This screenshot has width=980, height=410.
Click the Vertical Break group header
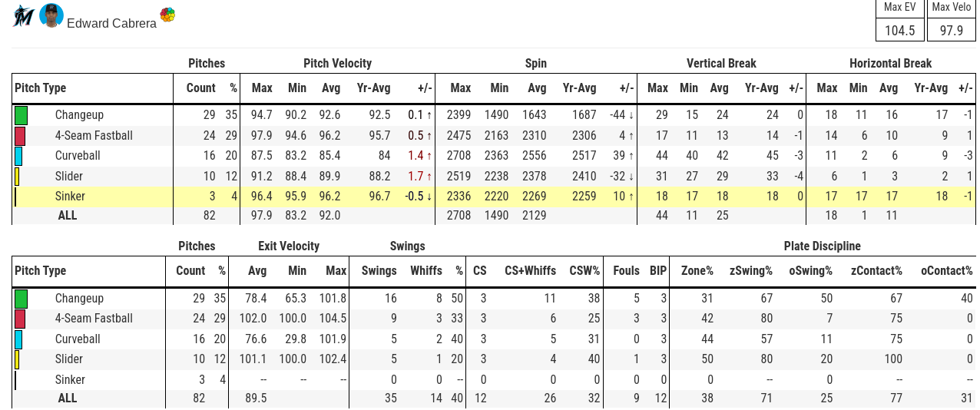click(721, 64)
